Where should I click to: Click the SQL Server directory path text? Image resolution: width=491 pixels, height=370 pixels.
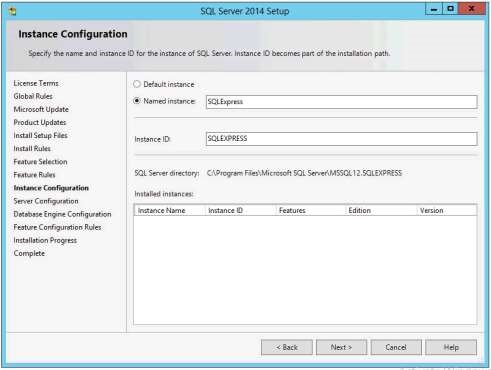point(304,173)
